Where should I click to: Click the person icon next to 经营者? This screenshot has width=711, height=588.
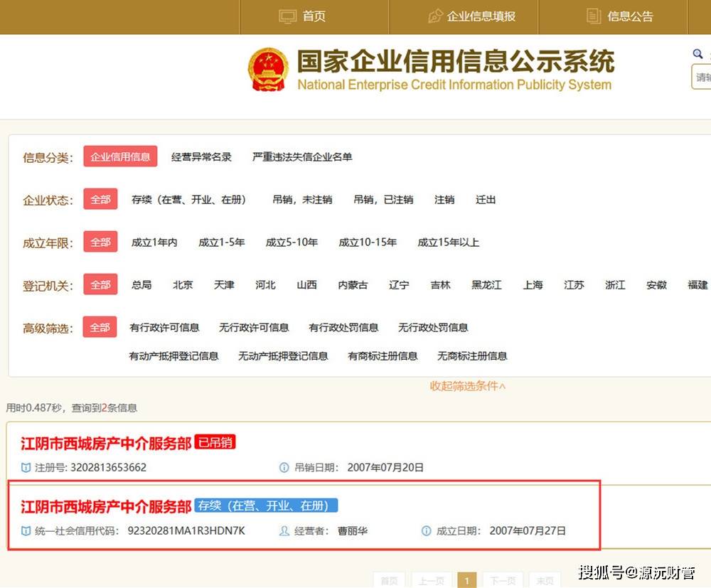tap(284, 531)
